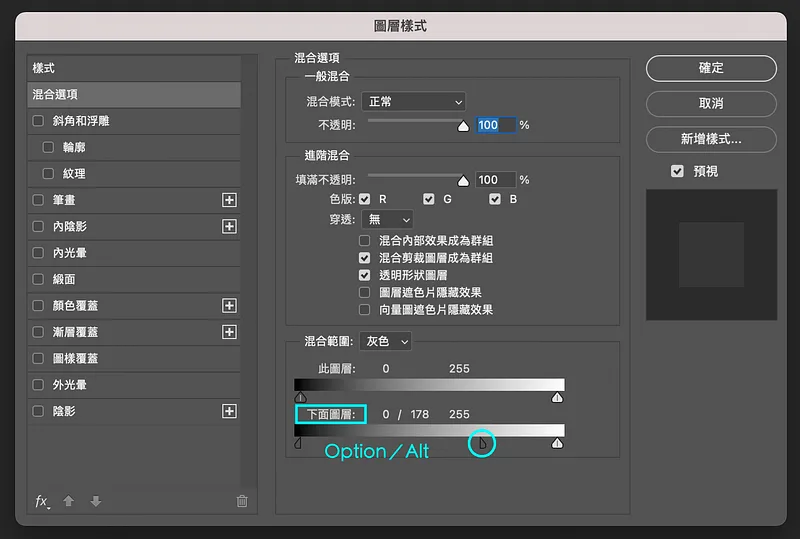Check 向量圖遮色片隱藏效果 option
Viewport: 800px width, 539px height.
(364, 310)
